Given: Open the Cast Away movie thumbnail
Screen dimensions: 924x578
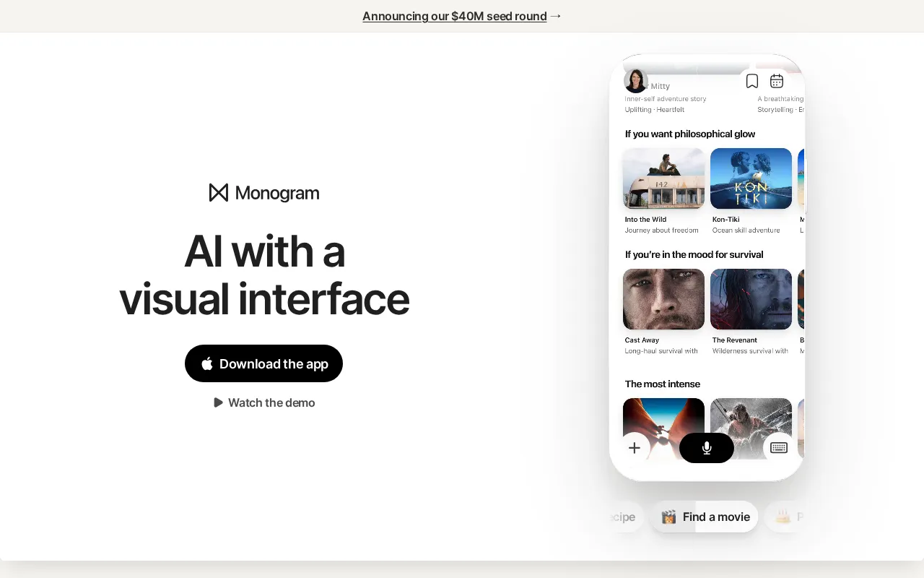Looking at the screenshot, I should click(x=663, y=299).
